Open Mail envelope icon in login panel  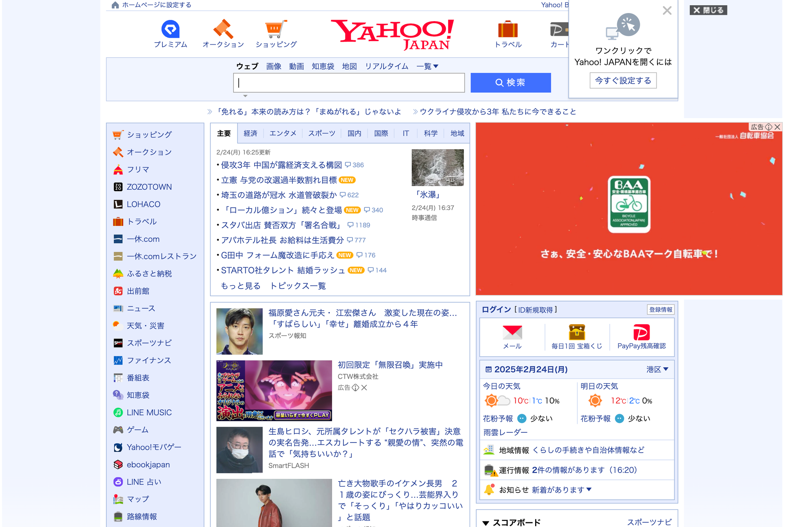tap(512, 332)
